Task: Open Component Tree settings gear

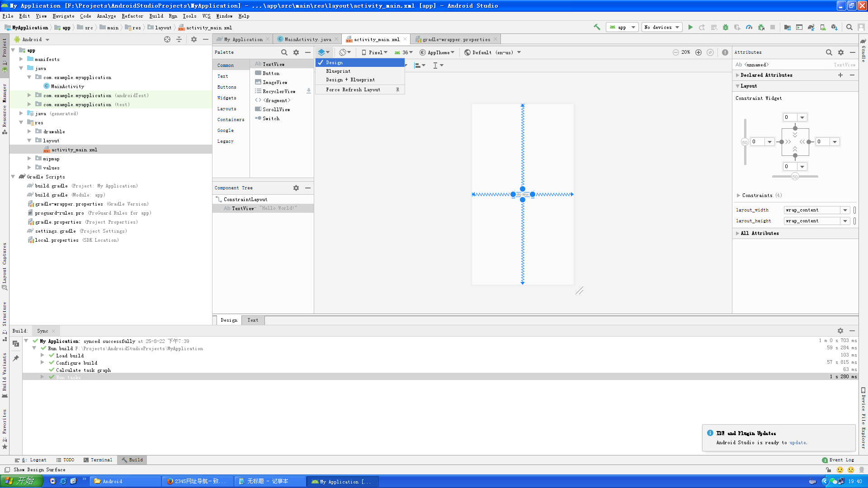Action: tap(296, 188)
